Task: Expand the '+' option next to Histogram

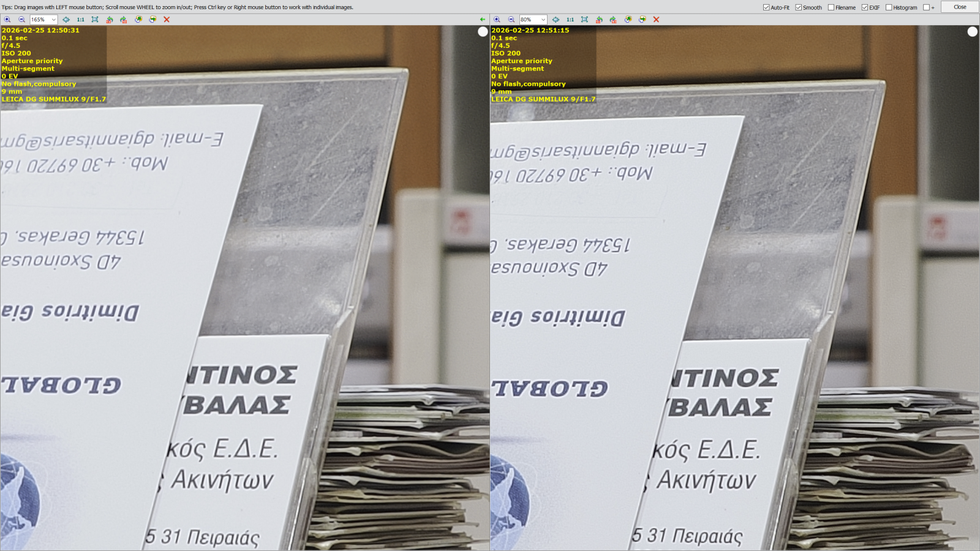Action: [x=926, y=7]
